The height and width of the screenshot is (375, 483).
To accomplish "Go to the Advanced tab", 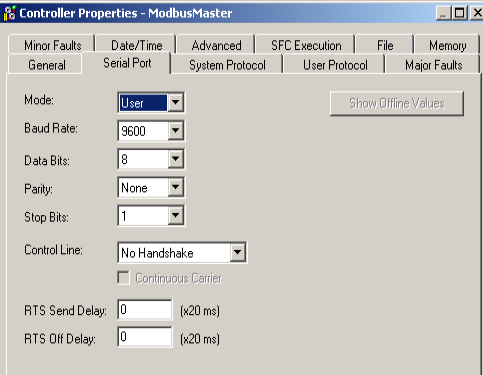I will coord(216,45).
